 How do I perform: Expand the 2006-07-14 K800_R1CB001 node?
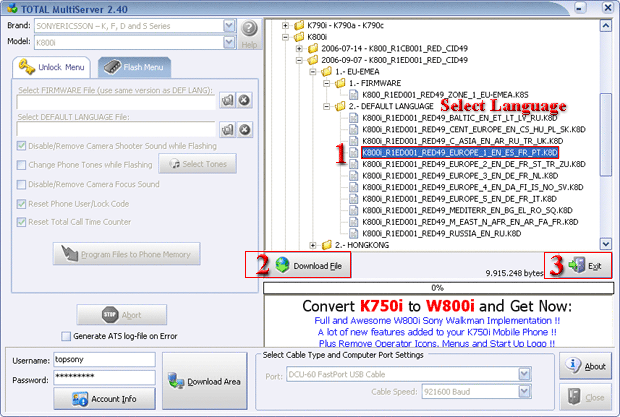coord(299,49)
